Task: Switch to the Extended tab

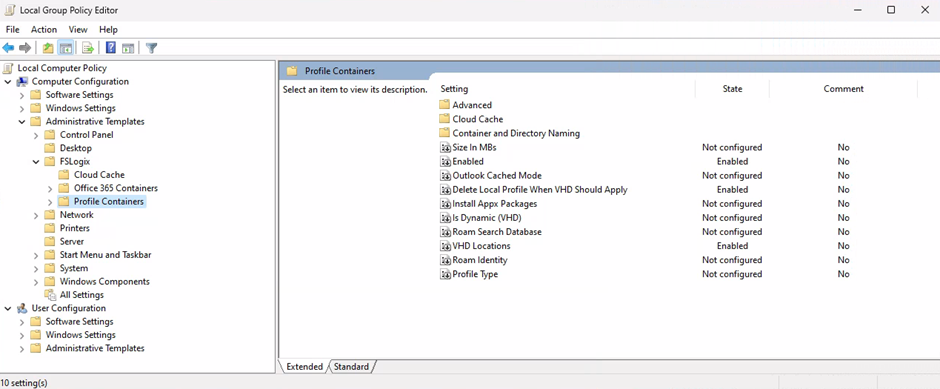Action: point(304,366)
